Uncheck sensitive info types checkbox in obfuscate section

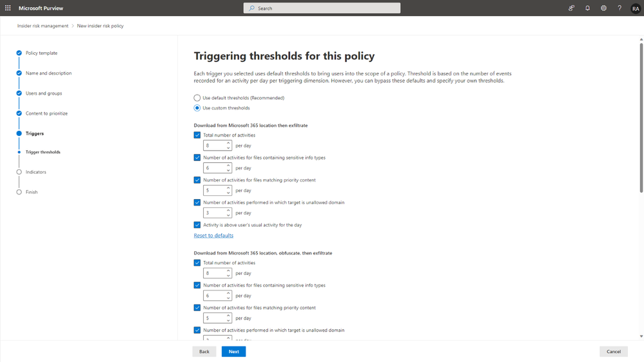point(197,285)
